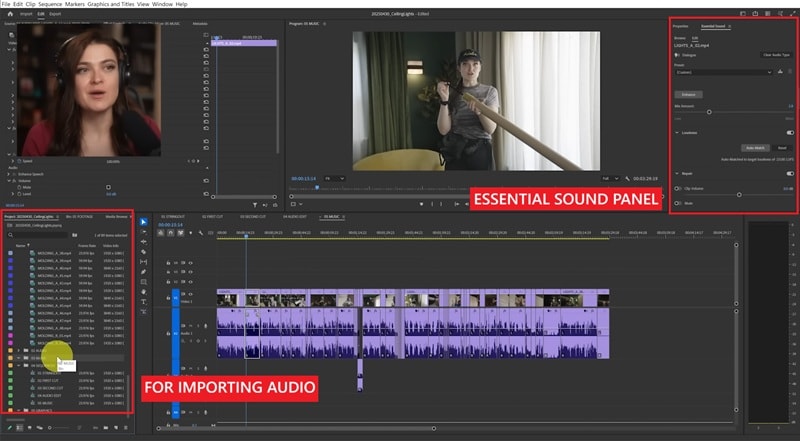Open the File menu
800x441 pixels.
tap(6, 4)
